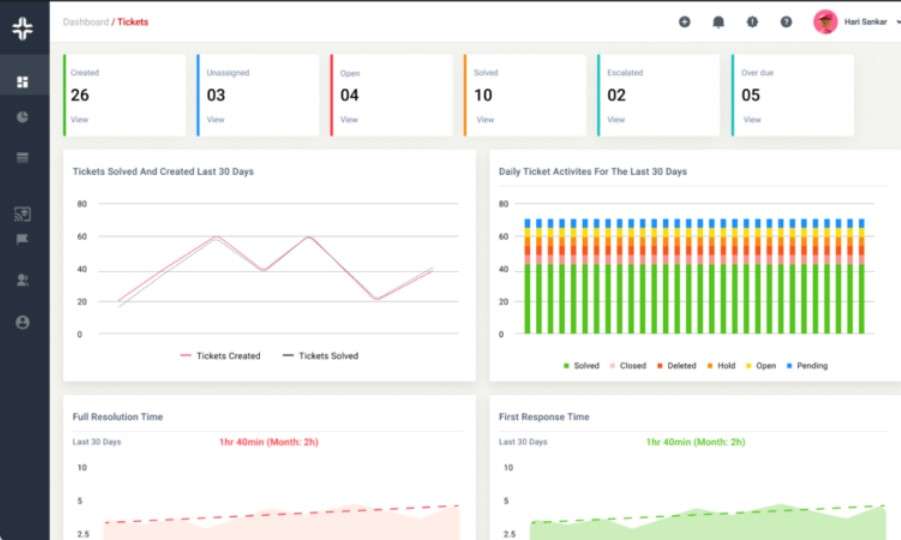Click View under Escalated card

(616, 120)
